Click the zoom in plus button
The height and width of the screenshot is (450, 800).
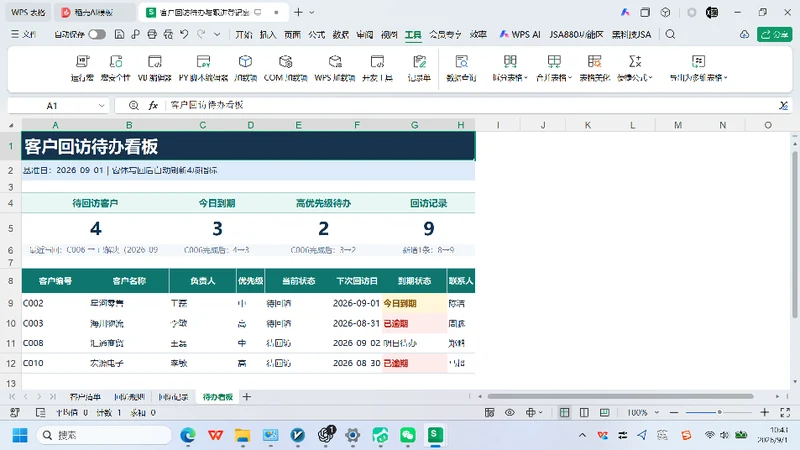[764, 412]
